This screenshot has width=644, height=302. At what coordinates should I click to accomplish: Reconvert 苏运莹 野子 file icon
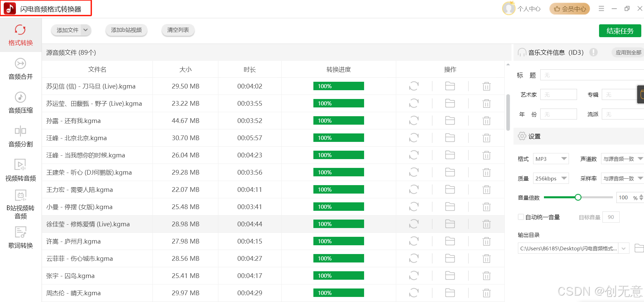coord(414,103)
